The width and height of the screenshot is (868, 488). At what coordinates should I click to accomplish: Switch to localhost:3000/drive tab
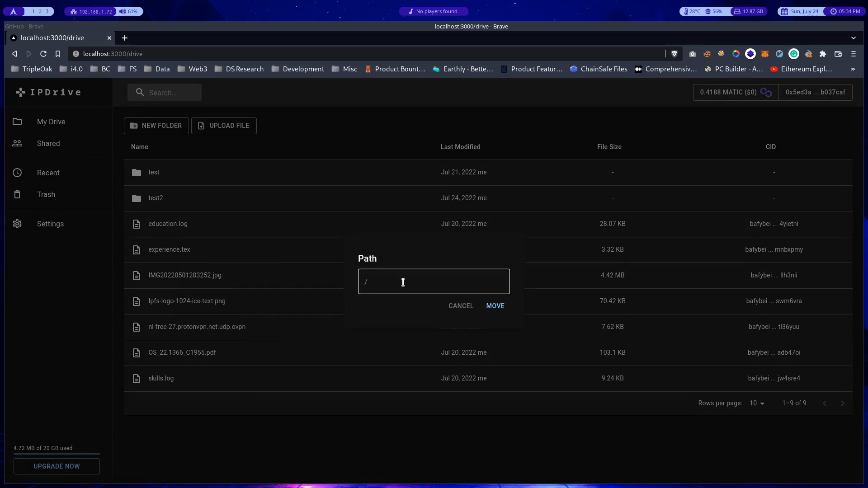61,38
